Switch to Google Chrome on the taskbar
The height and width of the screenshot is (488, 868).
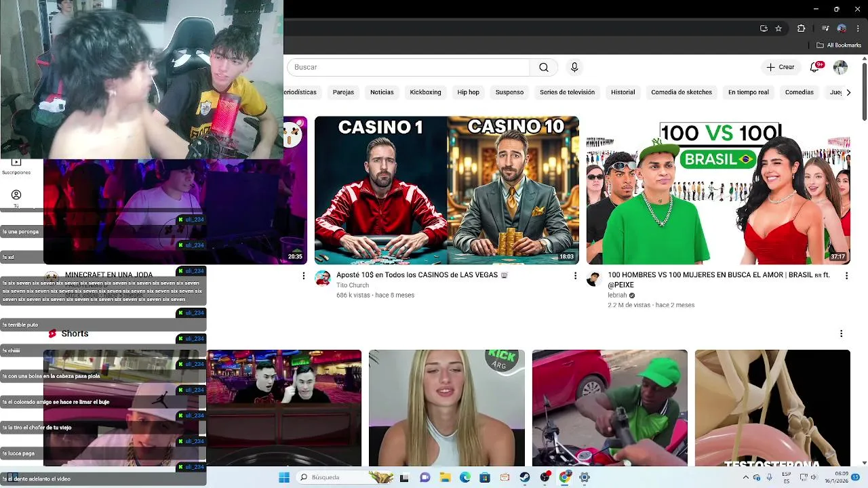564,477
